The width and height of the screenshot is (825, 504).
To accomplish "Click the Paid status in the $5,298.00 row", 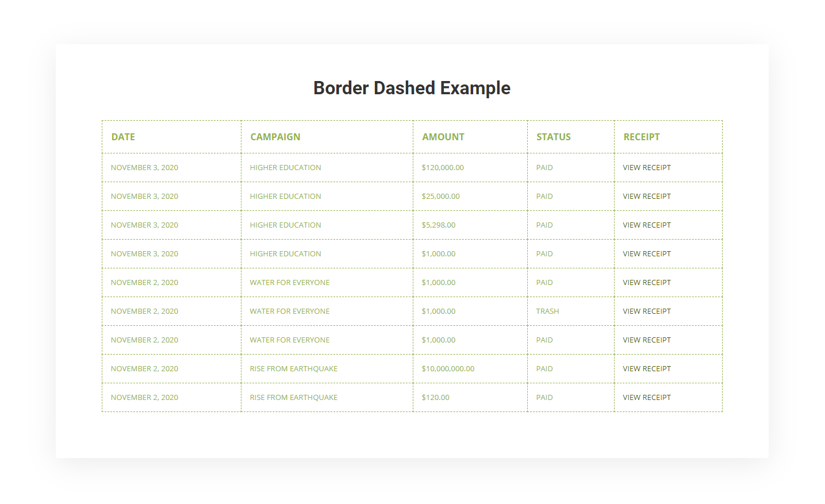I will [544, 225].
